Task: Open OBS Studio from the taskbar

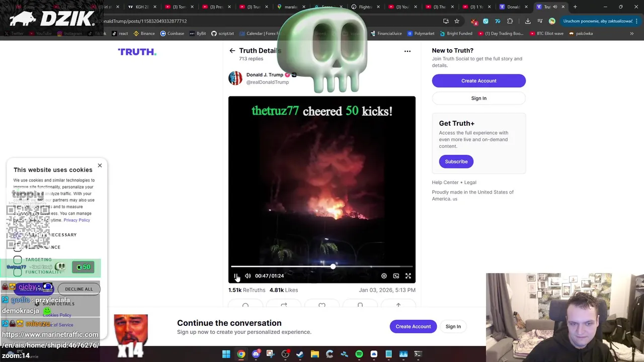Action: coord(285,354)
